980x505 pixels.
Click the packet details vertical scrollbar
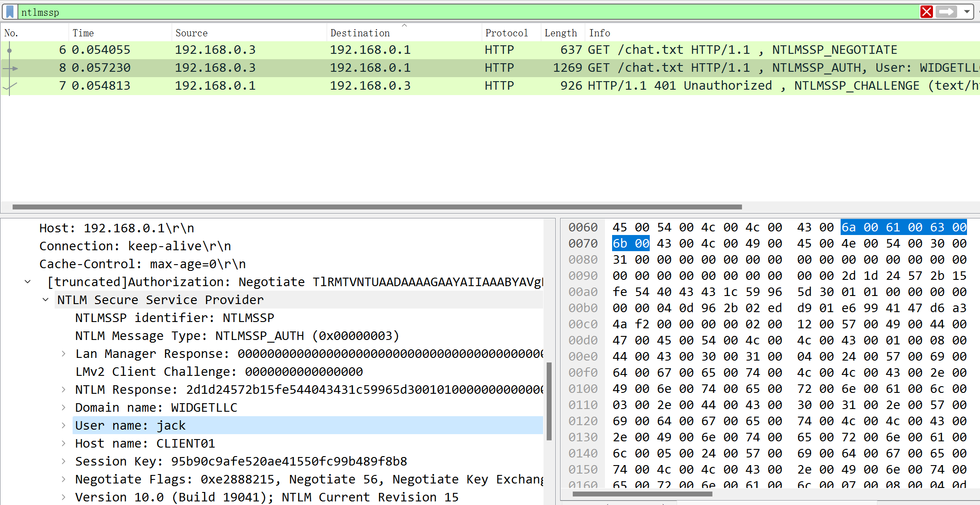[549, 401]
